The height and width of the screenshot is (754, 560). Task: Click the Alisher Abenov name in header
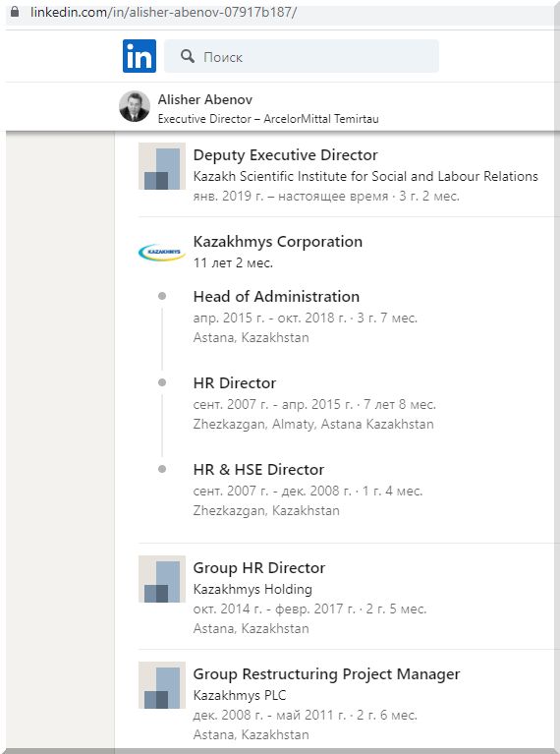coord(205,99)
